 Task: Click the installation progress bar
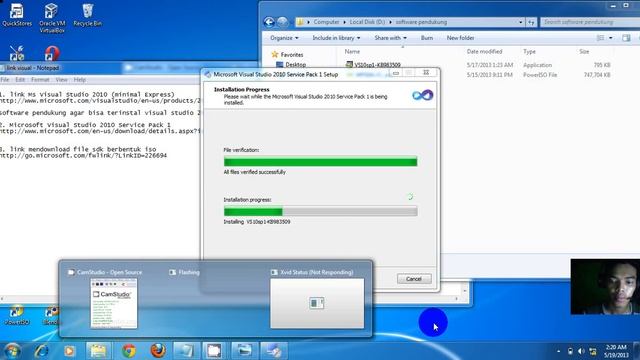tap(320, 211)
